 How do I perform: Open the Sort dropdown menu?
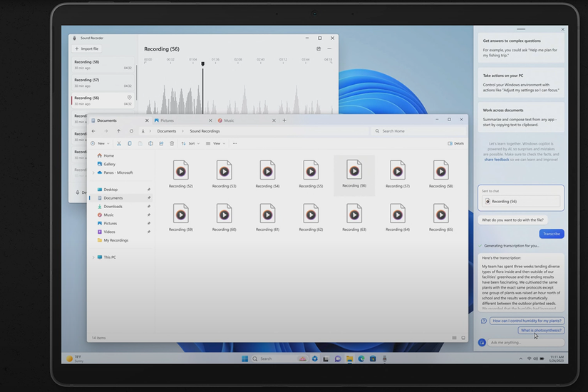point(190,143)
